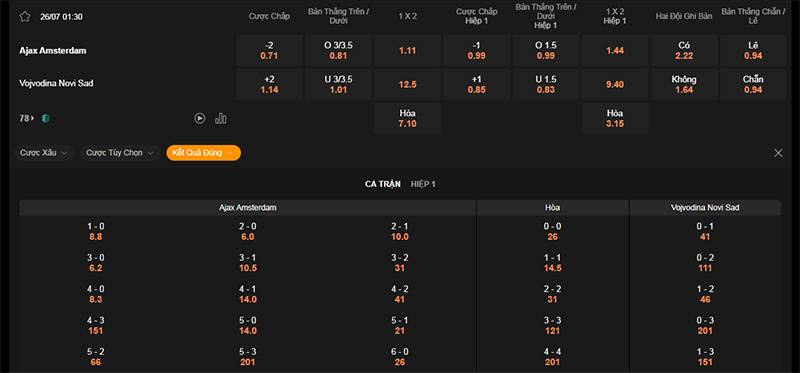Image resolution: width=800 pixels, height=373 pixels.
Task: Open match statistics bar chart icon
Action: tap(221, 118)
